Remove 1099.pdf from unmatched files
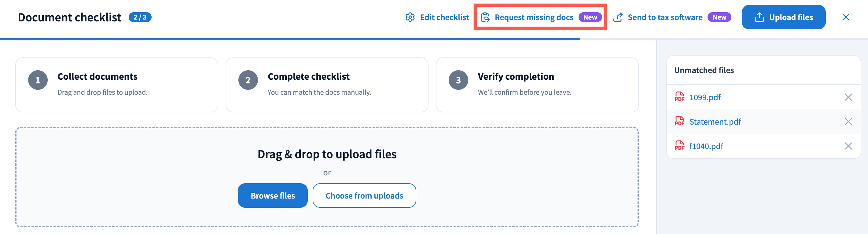 (x=848, y=97)
